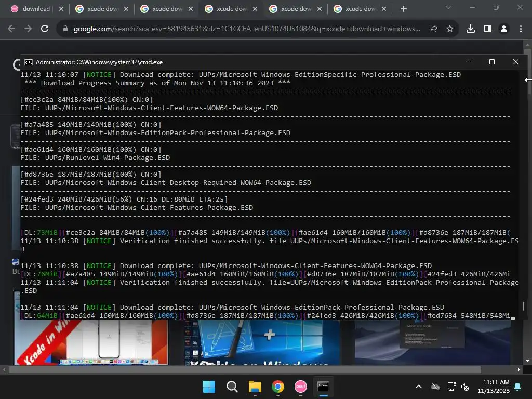Open the muted volume tray icon
The image size is (532, 399).
coord(465,387)
